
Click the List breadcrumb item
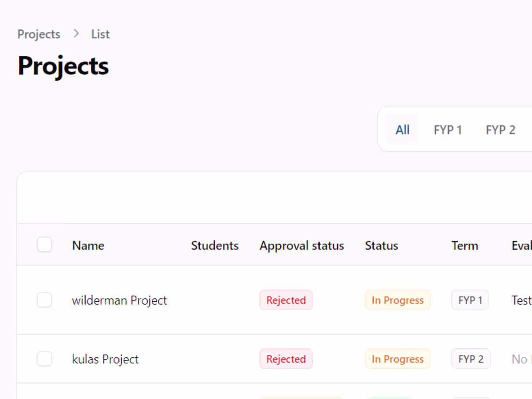(x=100, y=34)
